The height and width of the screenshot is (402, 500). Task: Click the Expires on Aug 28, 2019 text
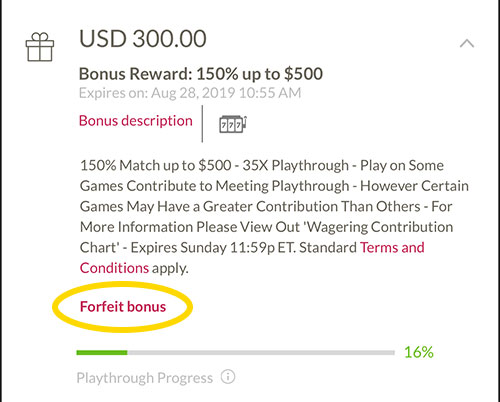pos(190,93)
